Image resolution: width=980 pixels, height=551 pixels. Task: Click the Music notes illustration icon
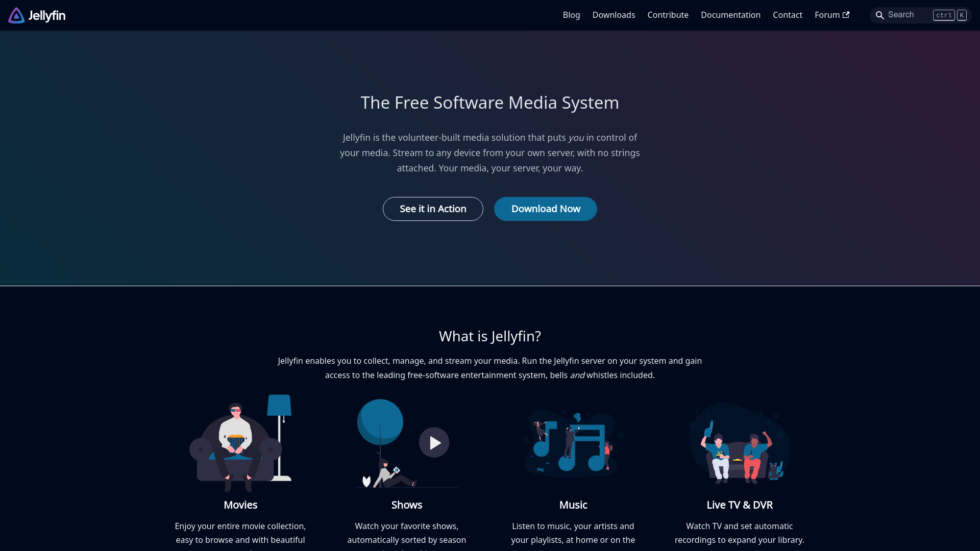[x=573, y=443]
